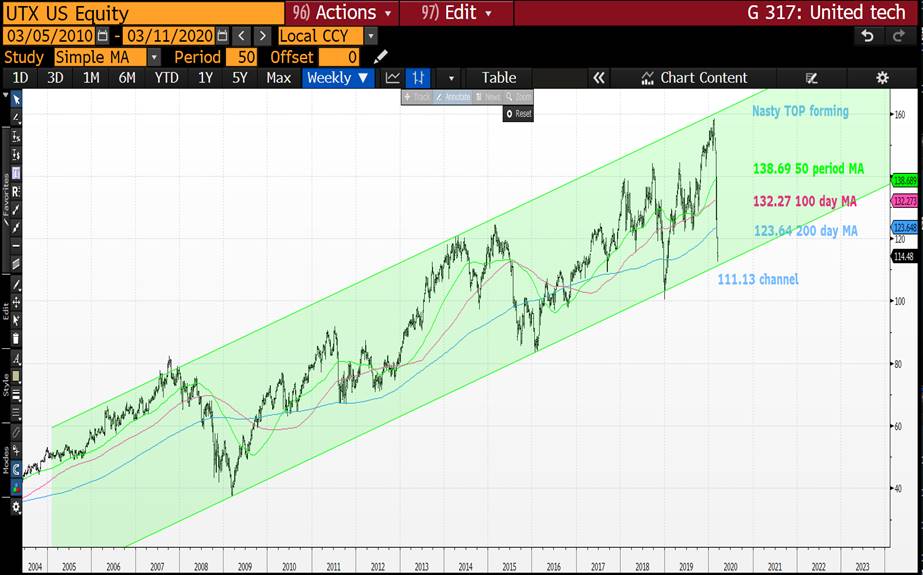This screenshot has width=923, height=575.
Task: Click the next period right arrow button
Action: tap(263, 36)
